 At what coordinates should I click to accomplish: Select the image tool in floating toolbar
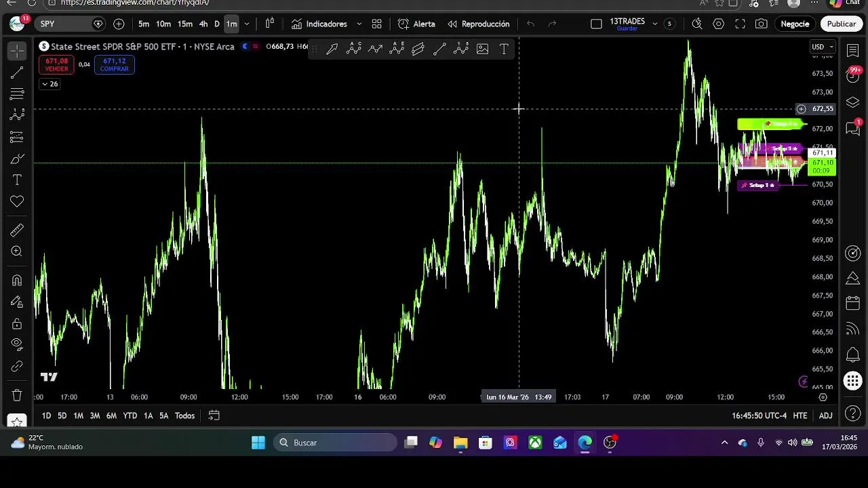click(483, 49)
